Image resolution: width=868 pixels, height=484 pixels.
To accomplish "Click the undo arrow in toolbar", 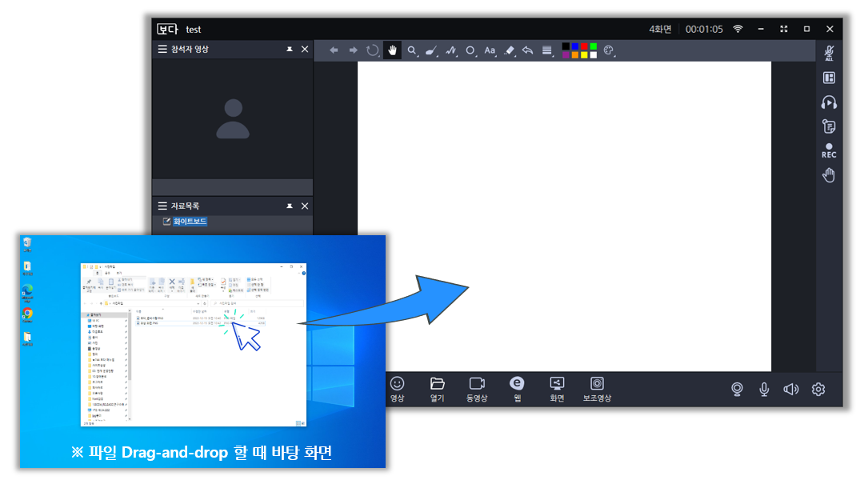I will [527, 50].
